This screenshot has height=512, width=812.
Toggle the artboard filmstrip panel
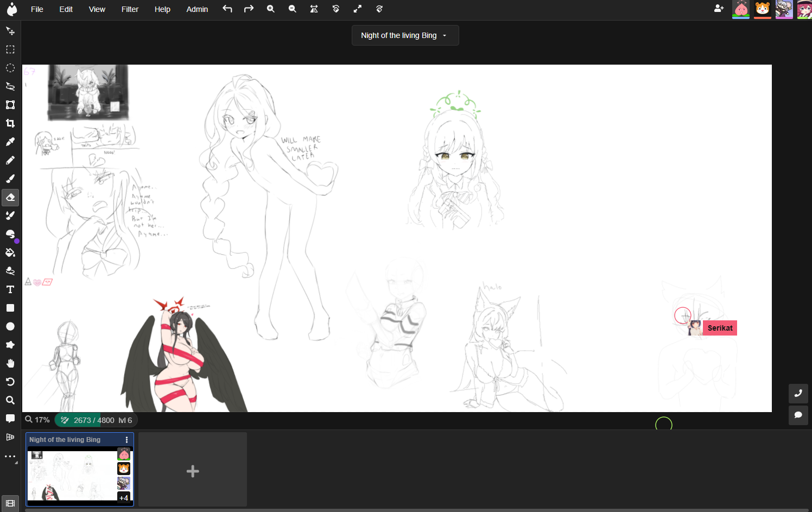10,503
